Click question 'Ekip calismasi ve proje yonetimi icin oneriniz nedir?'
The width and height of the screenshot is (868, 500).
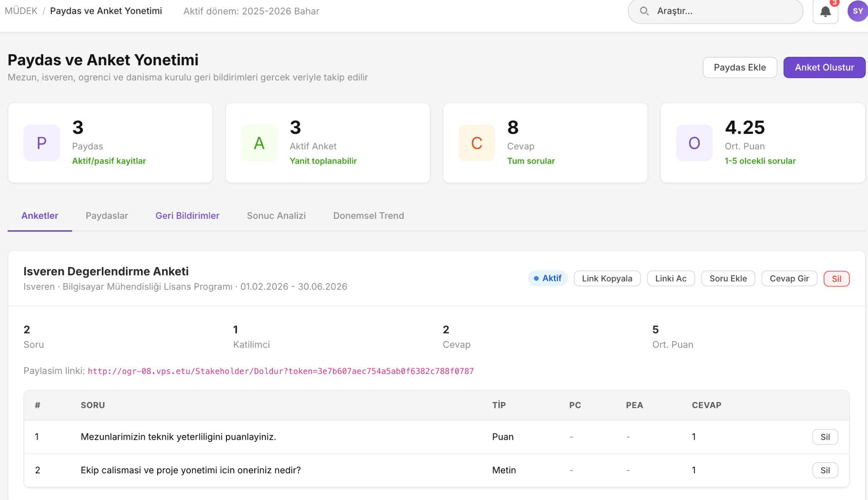(191, 470)
